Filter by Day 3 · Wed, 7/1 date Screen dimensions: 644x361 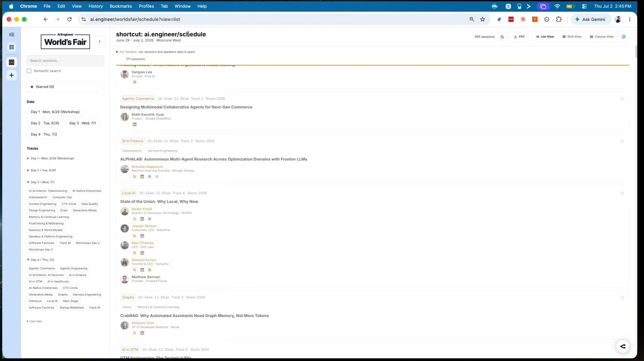[82, 123]
